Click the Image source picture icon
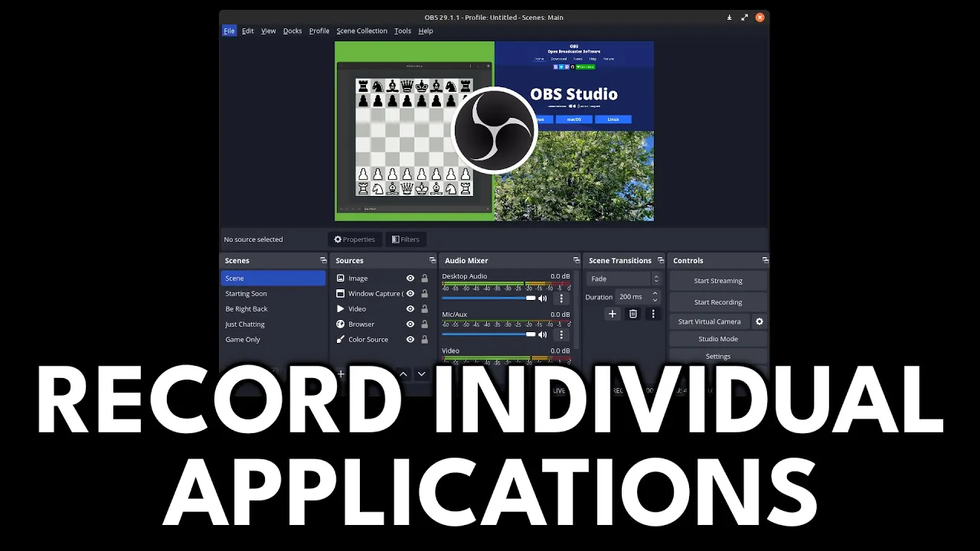The width and height of the screenshot is (980, 551). pyautogui.click(x=341, y=279)
